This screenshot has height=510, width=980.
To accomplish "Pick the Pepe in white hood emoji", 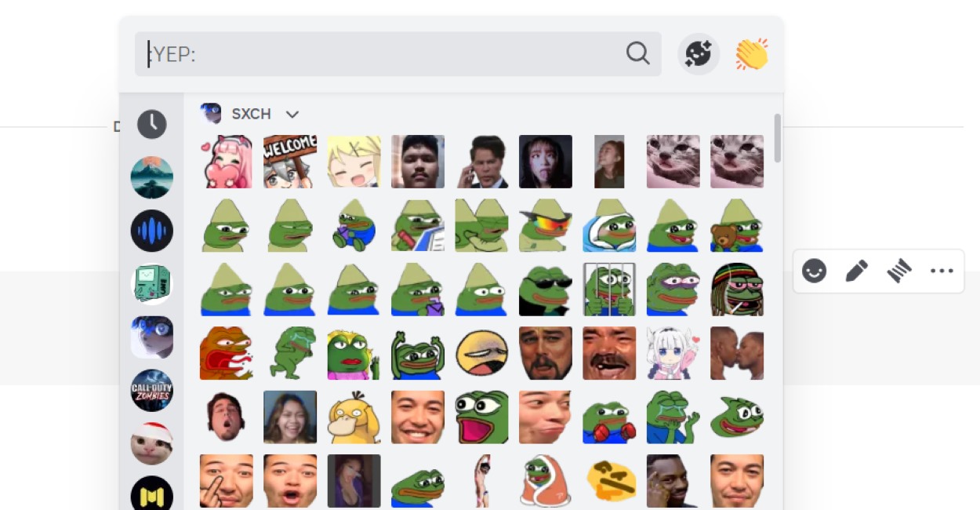I will tap(609, 225).
